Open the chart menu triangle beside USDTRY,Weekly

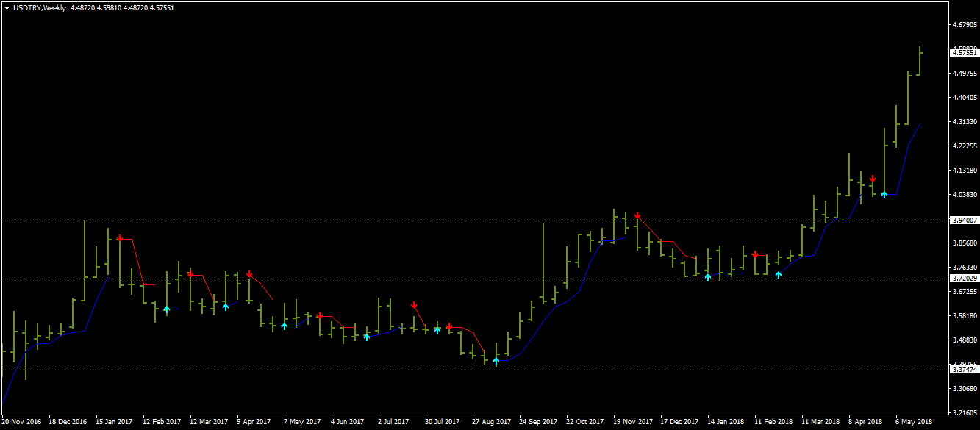[7, 8]
